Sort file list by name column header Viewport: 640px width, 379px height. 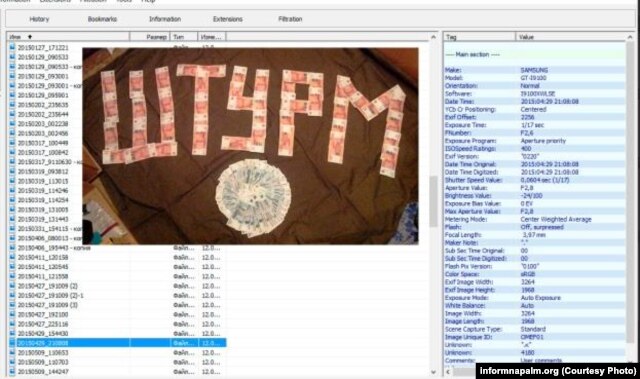[x=68, y=37]
